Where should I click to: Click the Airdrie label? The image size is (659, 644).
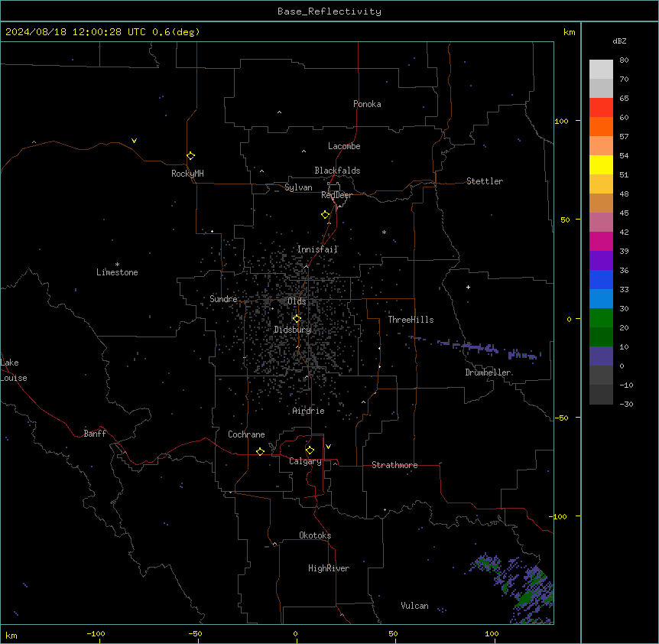pyautogui.click(x=309, y=411)
